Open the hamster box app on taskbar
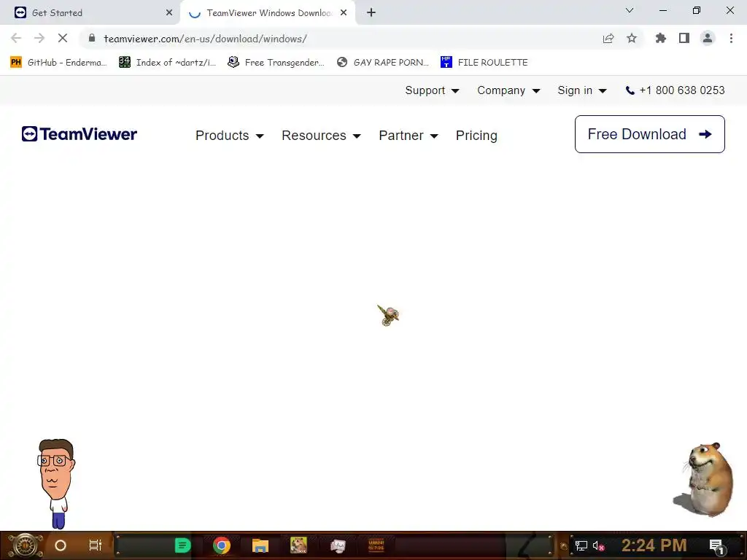The height and width of the screenshot is (560, 747). click(x=298, y=545)
